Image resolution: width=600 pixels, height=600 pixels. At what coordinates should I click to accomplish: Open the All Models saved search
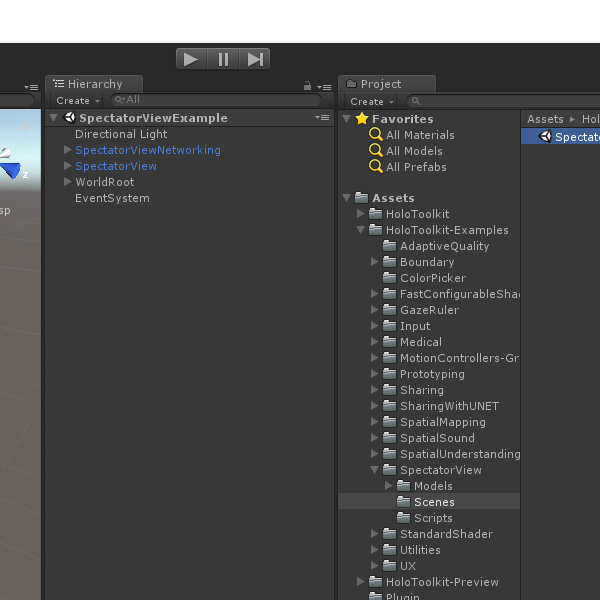pyautogui.click(x=414, y=151)
